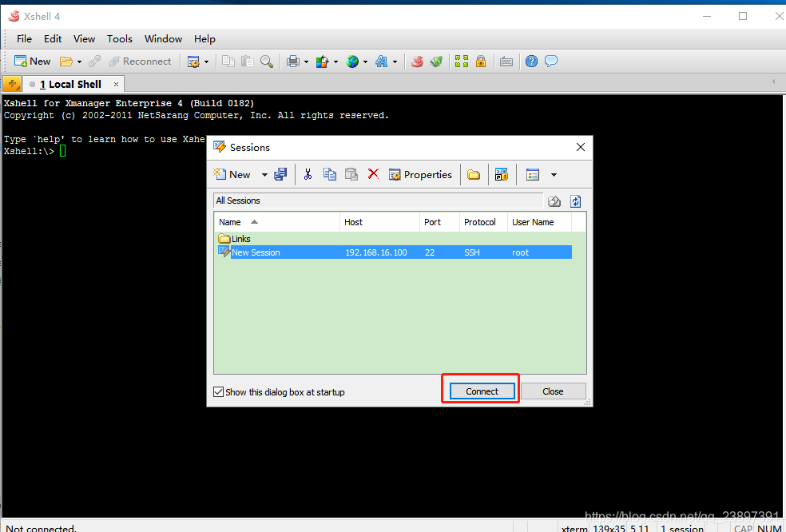Click the New session button in main toolbar
This screenshot has height=532, width=786.
point(33,62)
